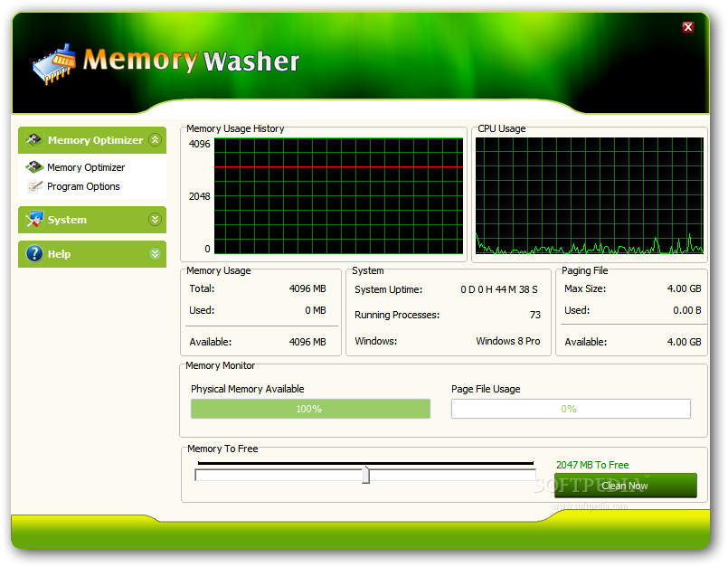728x567 pixels.
Task: Open the Memory Optimizer page link
Action: tap(86, 167)
